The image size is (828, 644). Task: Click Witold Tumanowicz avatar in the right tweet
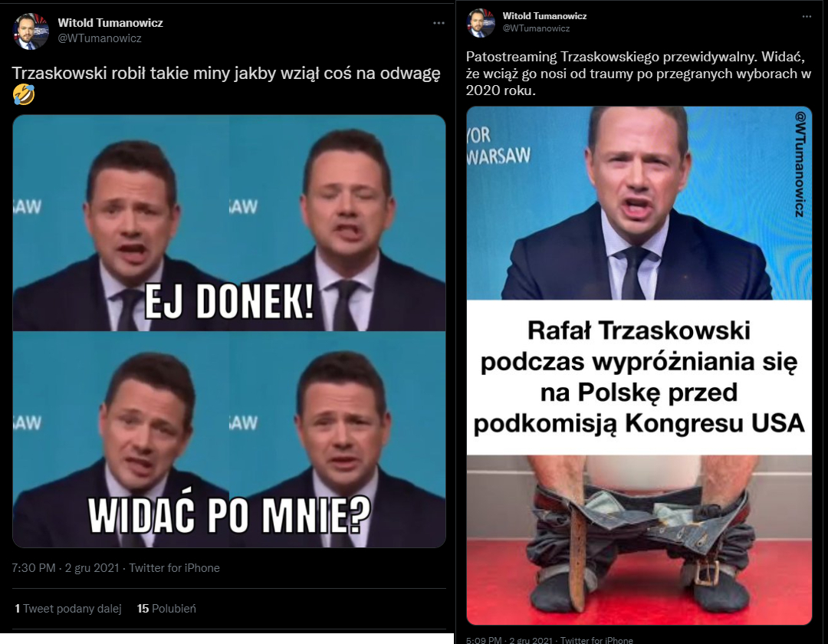point(481,23)
